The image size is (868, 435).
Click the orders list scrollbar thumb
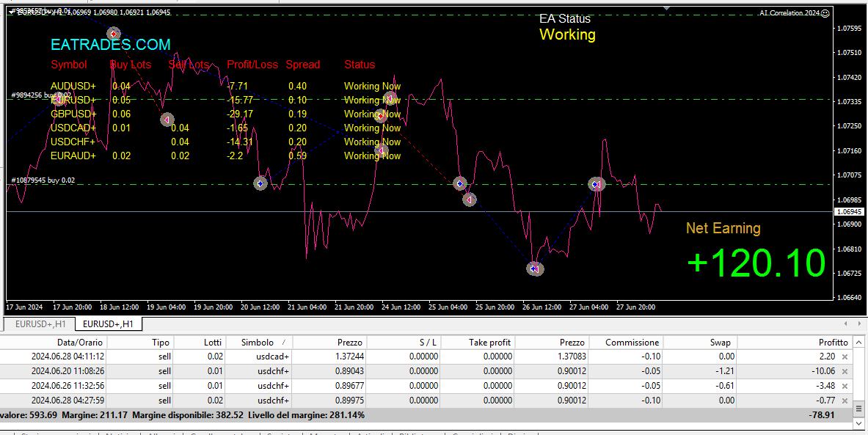point(859,409)
